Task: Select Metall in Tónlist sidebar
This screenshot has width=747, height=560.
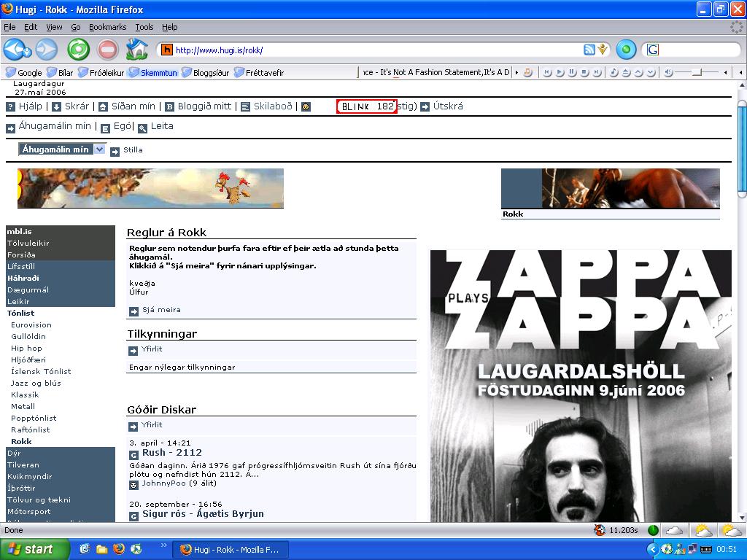Action: (23, 406)
